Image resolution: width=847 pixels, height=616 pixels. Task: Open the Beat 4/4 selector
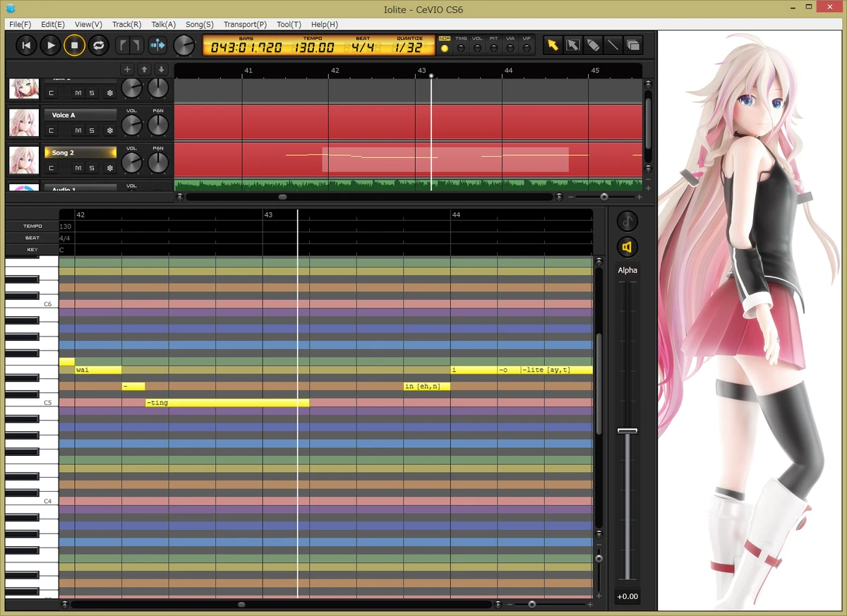click(363, 48)
